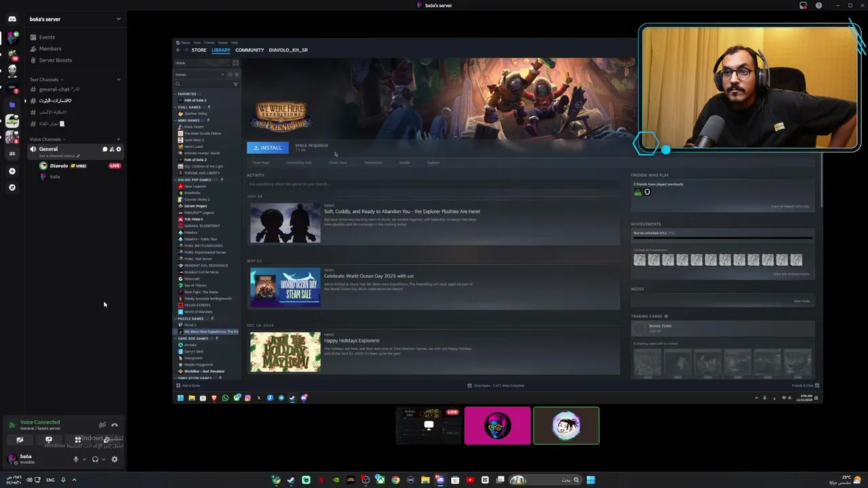Click blue INSTALL button in Steam
Image resolution: width=868 pixels, height=488 pixels.
coord(268,148)
